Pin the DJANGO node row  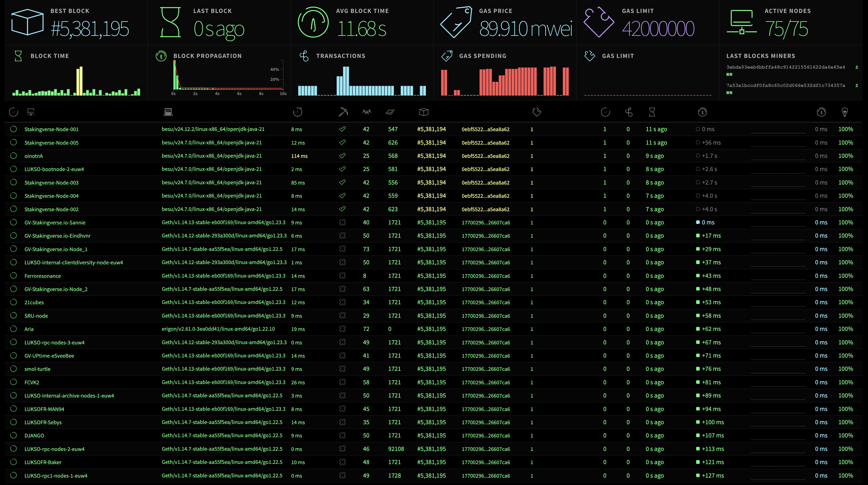pyautogui.click(x=13, y=435)
